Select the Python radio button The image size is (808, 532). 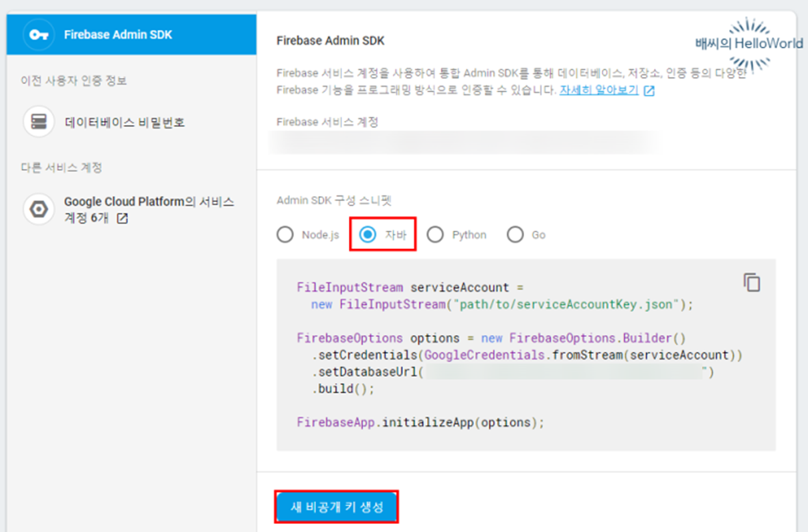(x=435, y=235)
